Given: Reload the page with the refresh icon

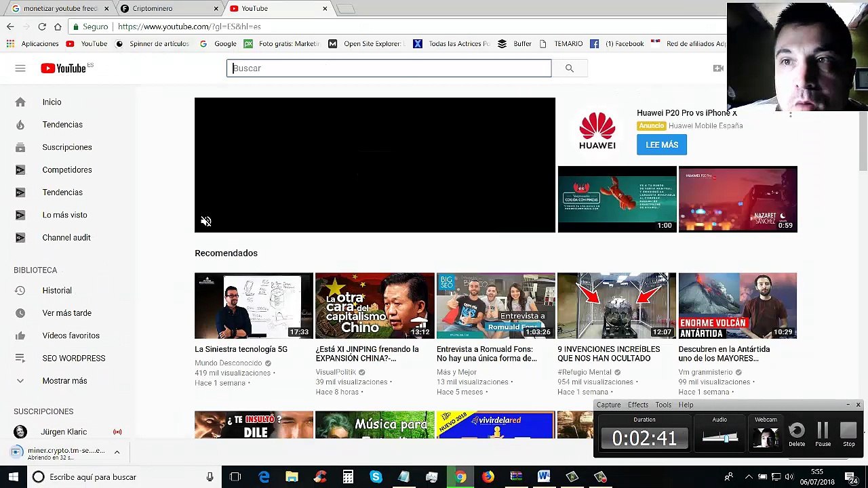Looking at the screenshot, I should 42,26.
